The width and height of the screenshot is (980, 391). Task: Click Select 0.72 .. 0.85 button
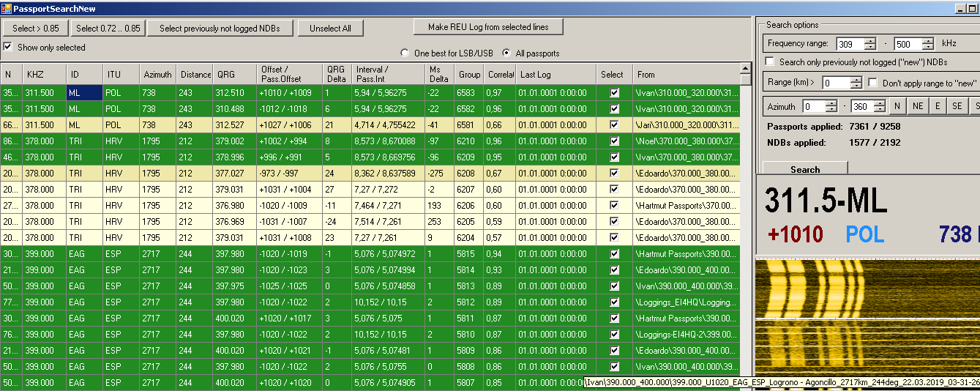tap(108, 29)
